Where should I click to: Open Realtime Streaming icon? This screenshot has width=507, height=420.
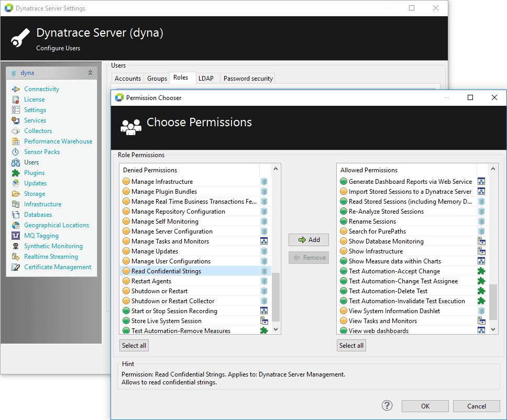coord(16,257)
